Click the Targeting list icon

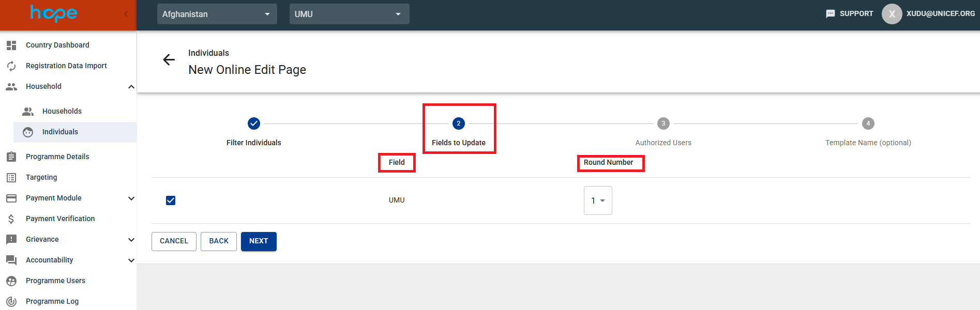11,178
